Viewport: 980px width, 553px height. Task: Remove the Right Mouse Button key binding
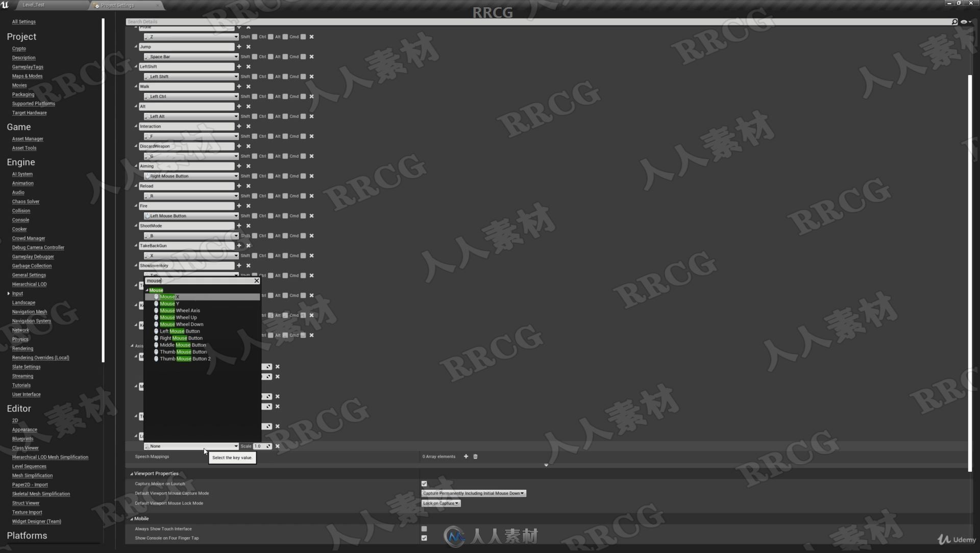pyautogui.click(x=311, y=176)
